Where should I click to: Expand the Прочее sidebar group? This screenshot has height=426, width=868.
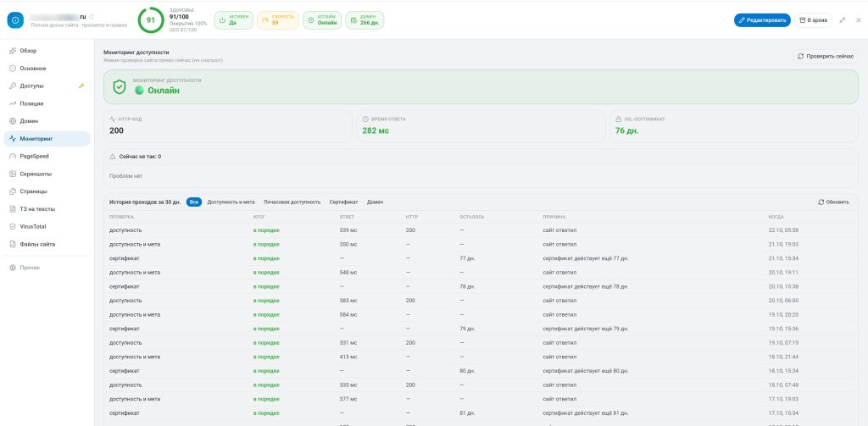47,268
